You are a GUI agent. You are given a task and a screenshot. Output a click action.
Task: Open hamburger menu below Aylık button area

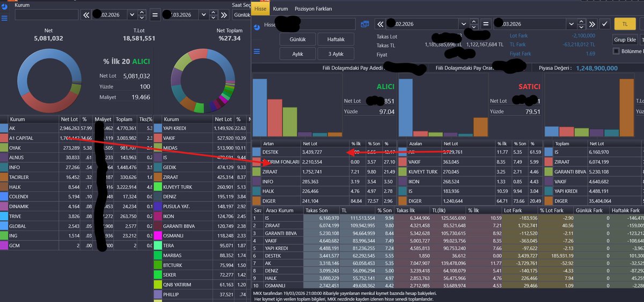click(257, 52)
